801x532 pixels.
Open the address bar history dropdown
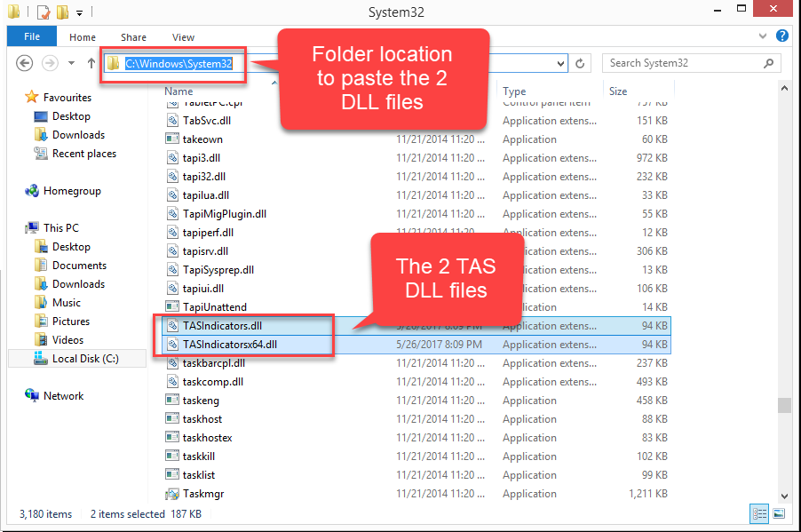[x=560, y=63]
